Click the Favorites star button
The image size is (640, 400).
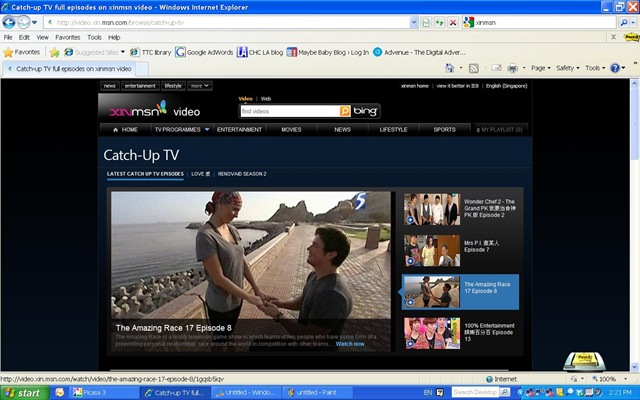22,52
